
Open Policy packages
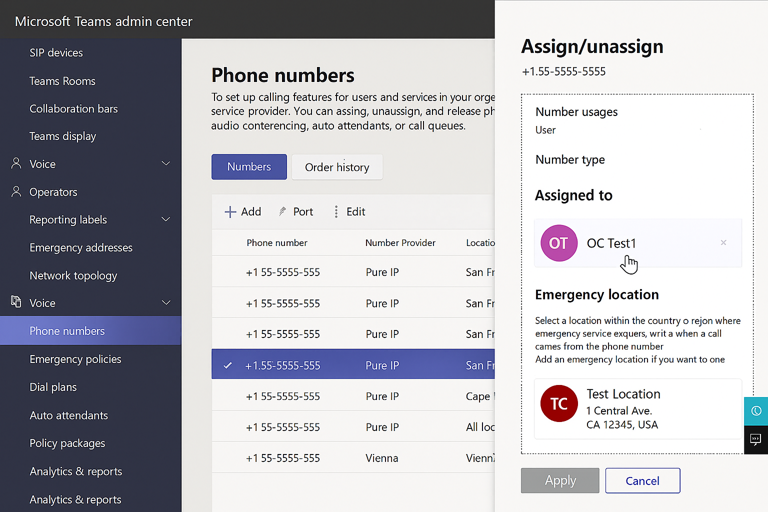(x=67, y=443)
